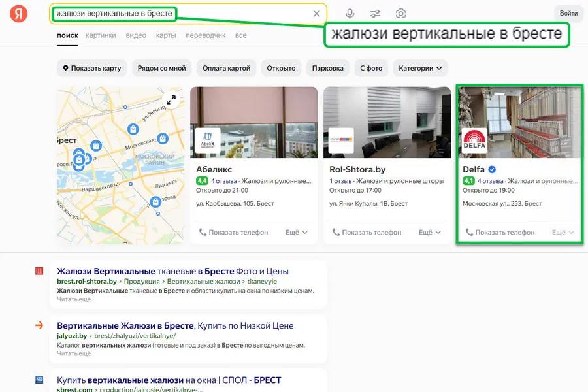
Task: Open 'Жалюзи Вертикальные тканевые в Бресте' result
Action: coord(172,271)
